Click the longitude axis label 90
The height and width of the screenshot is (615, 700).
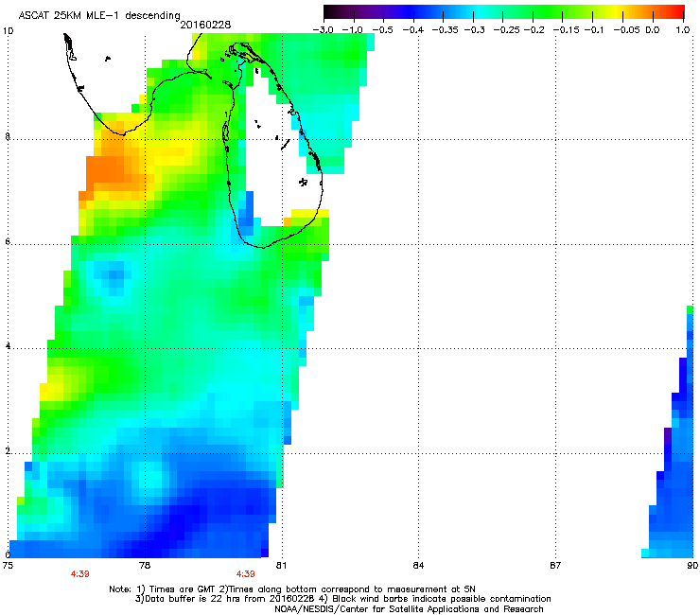[x=692, y=566]
